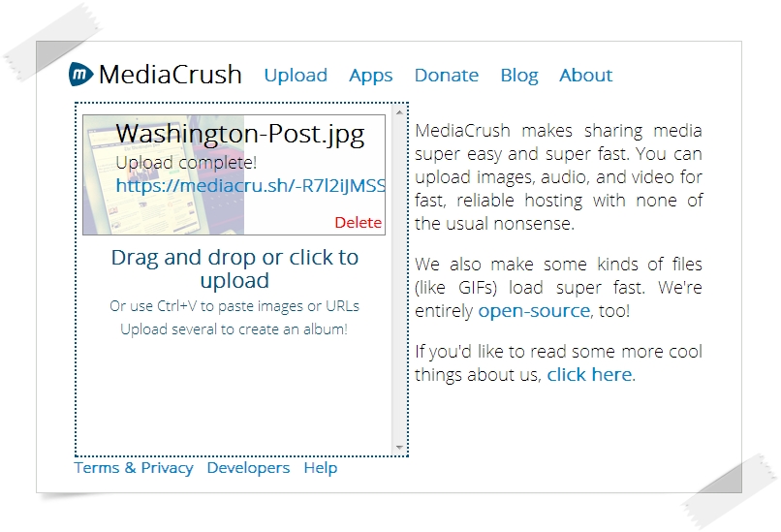Open the Apps nav item
Viewport: 781px width, 532px height.
[370, 76]
